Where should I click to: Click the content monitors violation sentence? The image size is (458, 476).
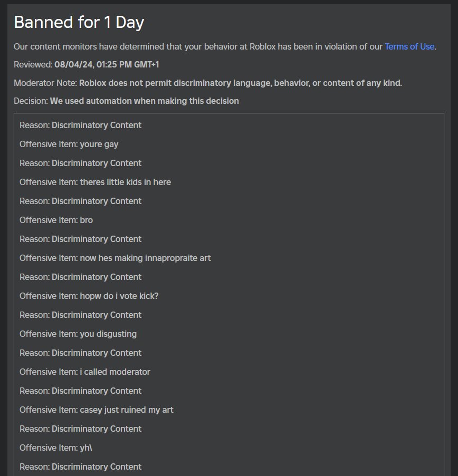pos(225,47)
